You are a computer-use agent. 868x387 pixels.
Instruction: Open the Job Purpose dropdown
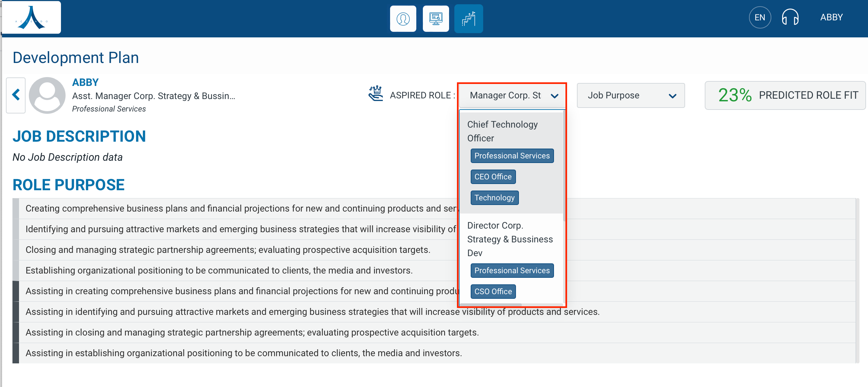click(630, 95)
